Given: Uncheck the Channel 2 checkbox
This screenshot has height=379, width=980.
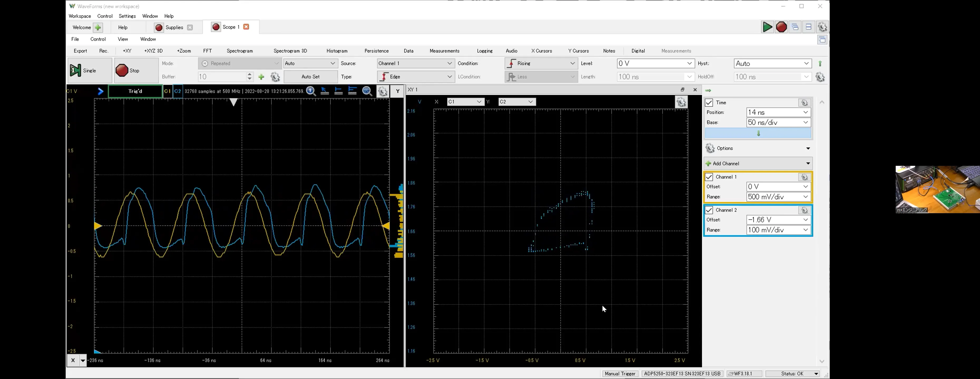Looking at the screenshot, I should pos(709,210).
